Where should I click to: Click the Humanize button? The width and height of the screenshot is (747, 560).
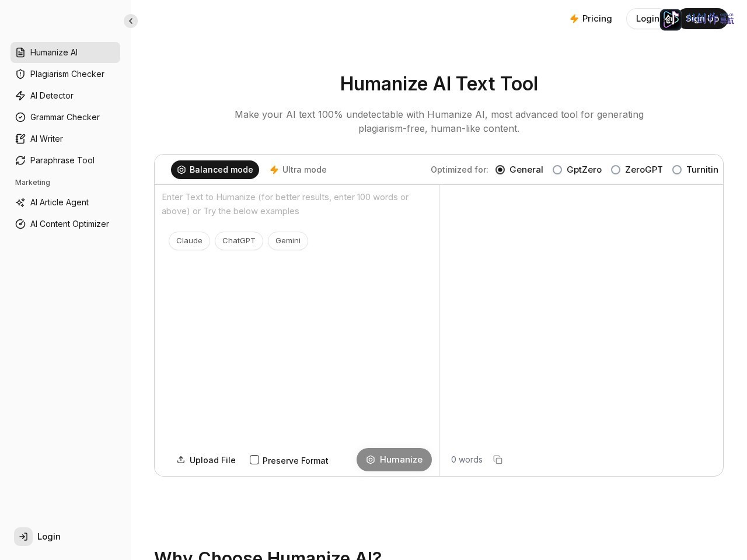tap(394, 460)
